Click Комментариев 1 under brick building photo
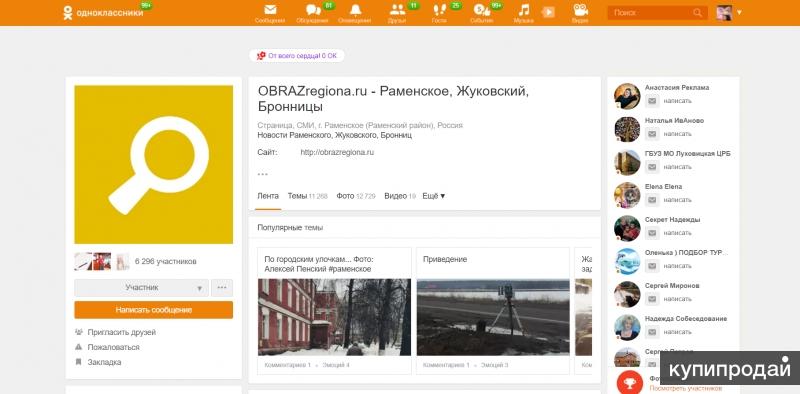The height and width of the screenshot is (394, 800). coord(288,365)
